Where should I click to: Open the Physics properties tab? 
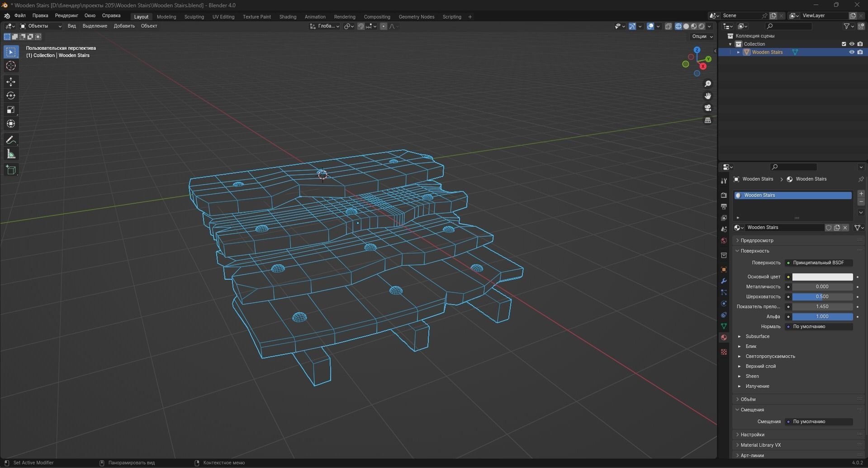click(x=724, y=303)
